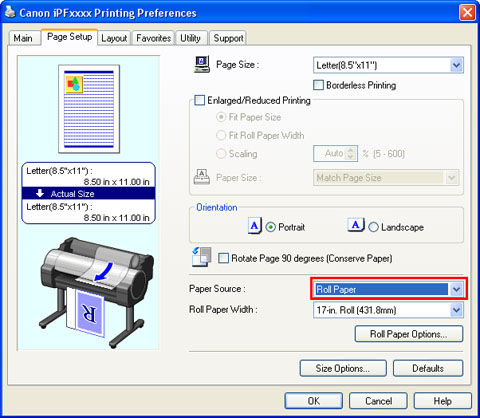This screenshot has height=418, width=480.
Task: Select the Scaling radio button
Action: [x=221, y=154]
